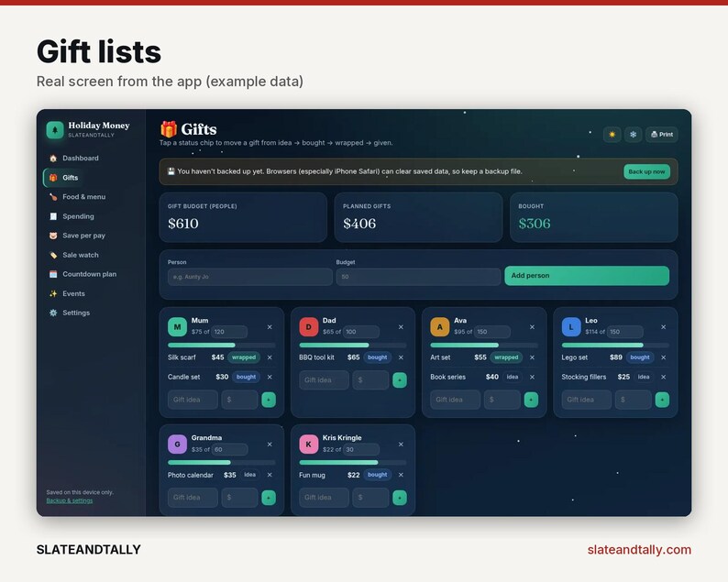
Task: Click the Print button
Action: pos(662,135)
